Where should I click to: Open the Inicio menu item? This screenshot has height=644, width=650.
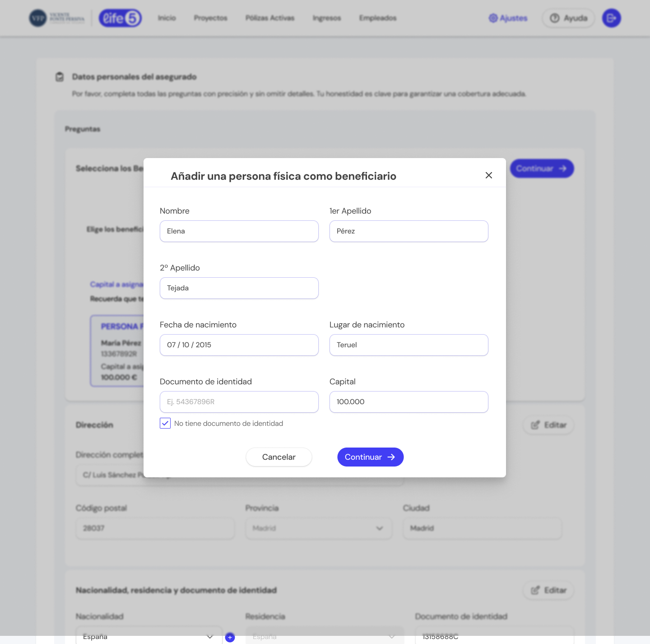point(167,18)
